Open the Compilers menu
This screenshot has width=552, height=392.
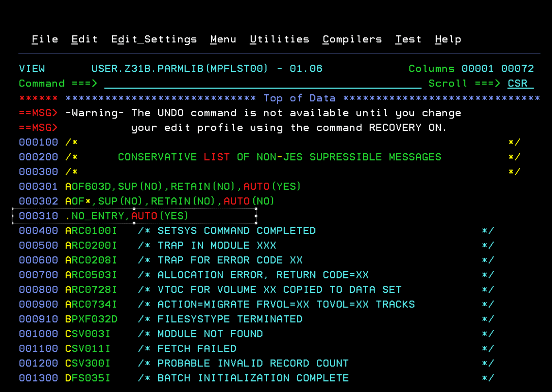click(x=352, y=39)
